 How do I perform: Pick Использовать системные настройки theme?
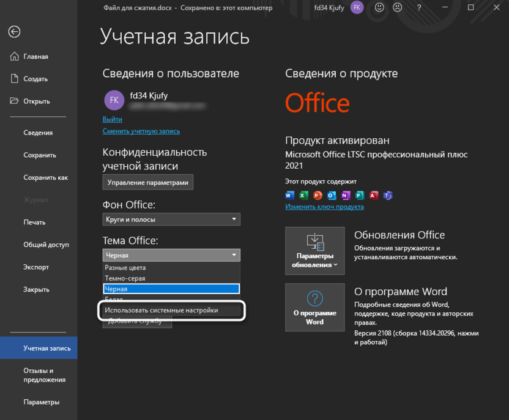171,311
